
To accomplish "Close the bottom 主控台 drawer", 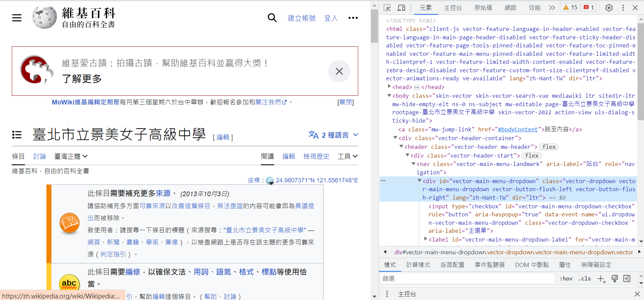I will click(637, 294).
